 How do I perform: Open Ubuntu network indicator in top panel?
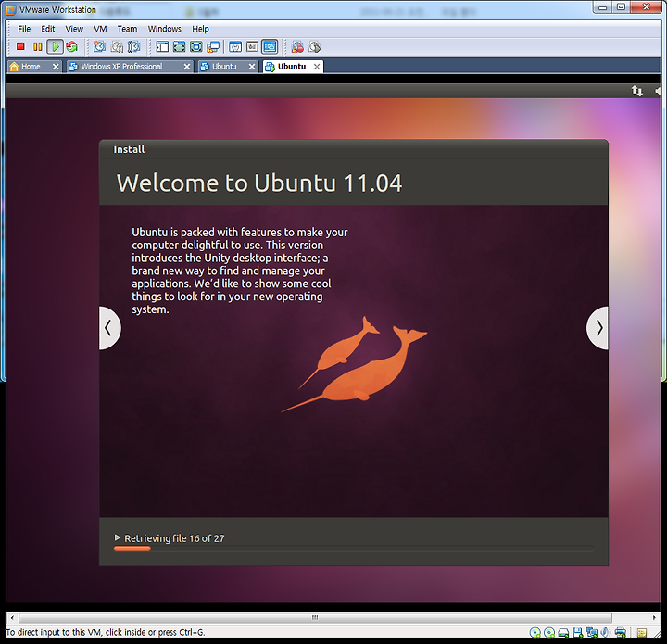(636, 91)
